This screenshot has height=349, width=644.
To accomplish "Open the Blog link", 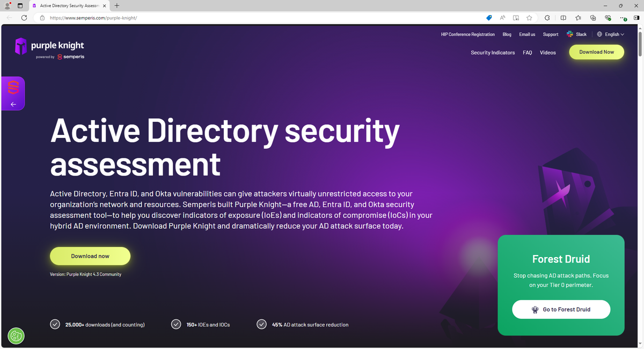I will tap(507, 34).
